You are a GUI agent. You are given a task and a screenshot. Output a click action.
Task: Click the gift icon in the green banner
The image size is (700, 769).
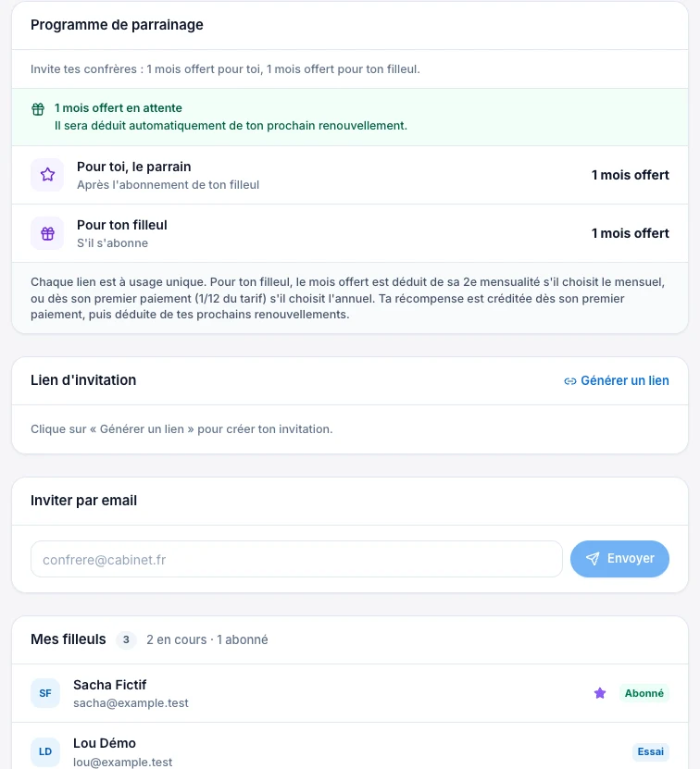(38, 109)
